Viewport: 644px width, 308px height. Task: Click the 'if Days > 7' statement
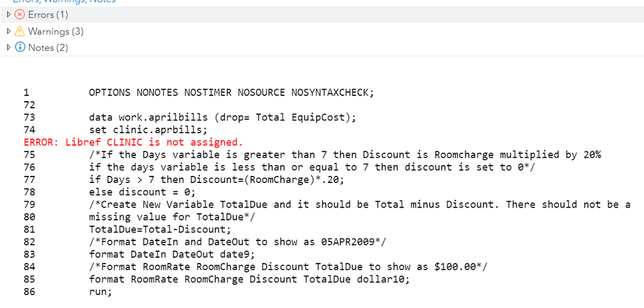click(x=216, y=180)
